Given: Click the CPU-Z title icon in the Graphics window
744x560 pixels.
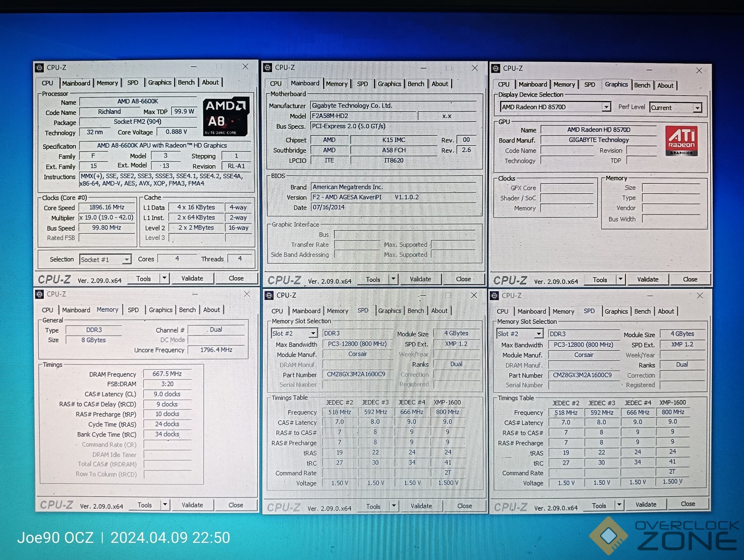Looking at the screenshot, I should click(x=496, y=68).
